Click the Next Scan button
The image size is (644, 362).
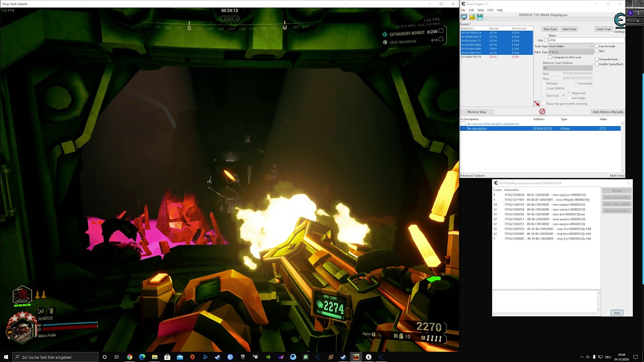(x=569, y=29)
